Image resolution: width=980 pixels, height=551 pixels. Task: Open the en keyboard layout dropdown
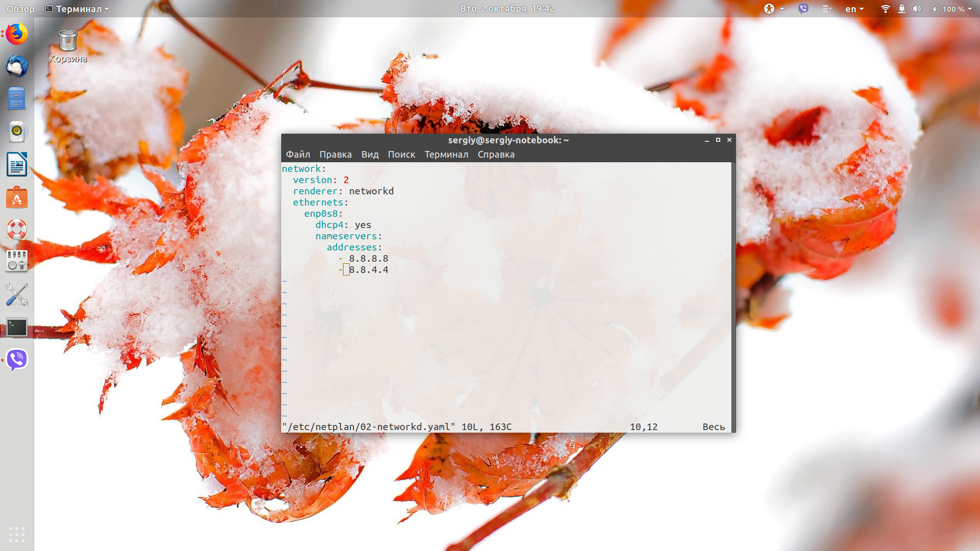click(x=854, y=9)
